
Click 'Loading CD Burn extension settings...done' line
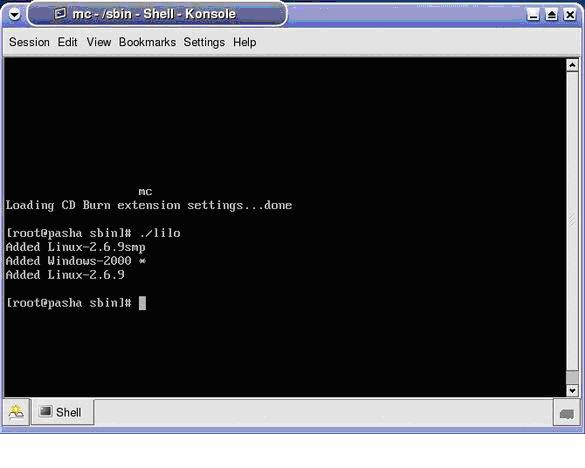149,206
